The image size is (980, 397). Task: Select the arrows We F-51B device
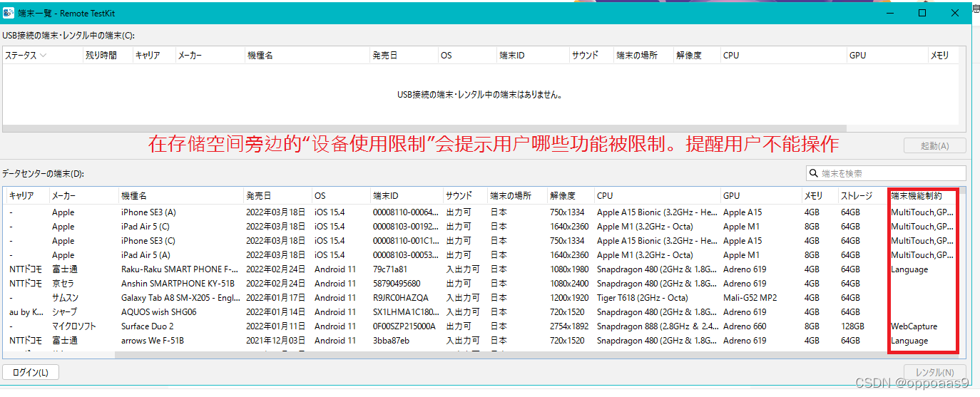pyautogui.click(x=481, y=341)
